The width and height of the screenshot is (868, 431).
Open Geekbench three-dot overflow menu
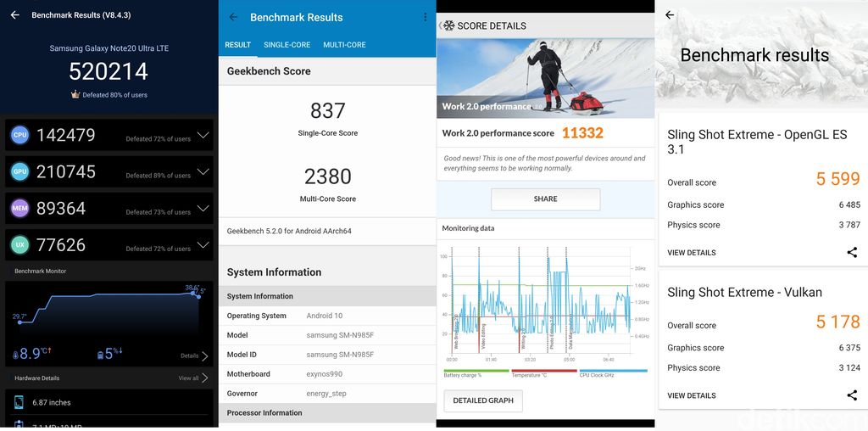(x=426, y=17)
